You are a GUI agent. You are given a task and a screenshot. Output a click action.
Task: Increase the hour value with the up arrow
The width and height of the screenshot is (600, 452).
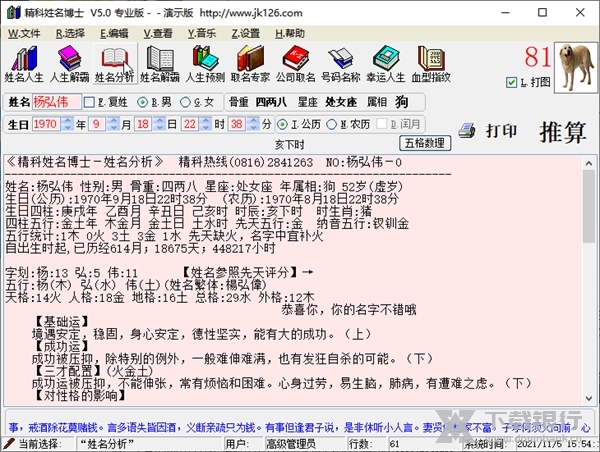click(206, 121)
